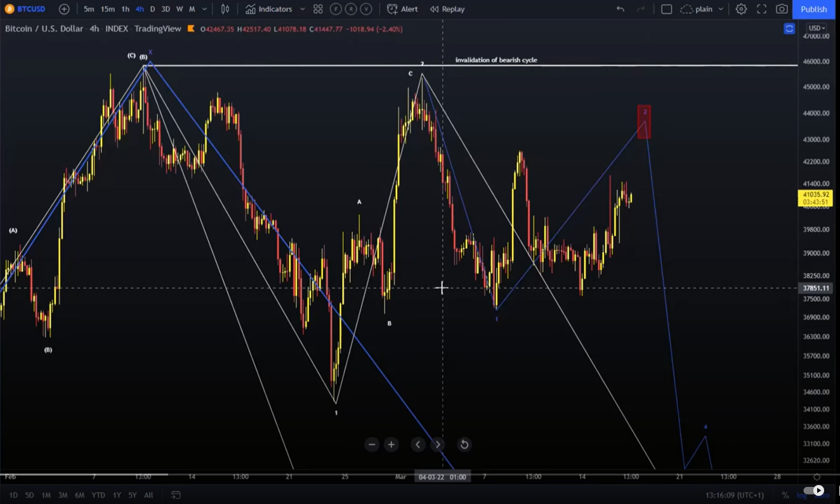Switch to the daily D timeframe
840x504 pixels.
[x=152, y=9]
